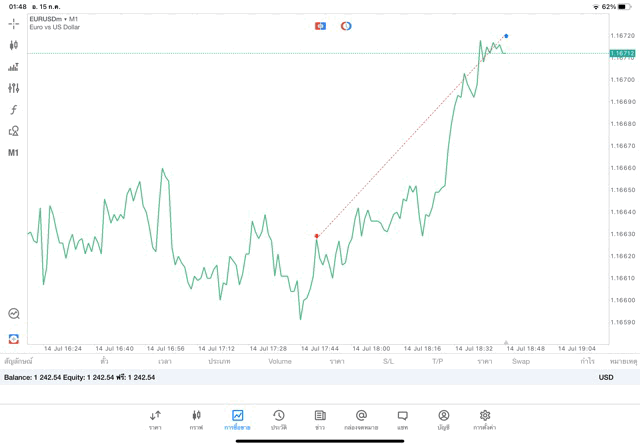The height and width of the screenshot is (447, 640).
Task: Toggle the circular red-blue icon on chart
Action: (346, 25)
